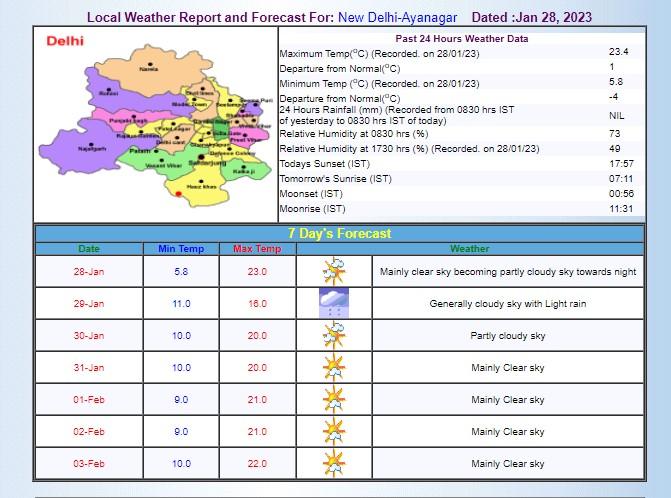Click the 31-Jan mainly clear sky icon
671x498 pixels.
click(332, 368)
